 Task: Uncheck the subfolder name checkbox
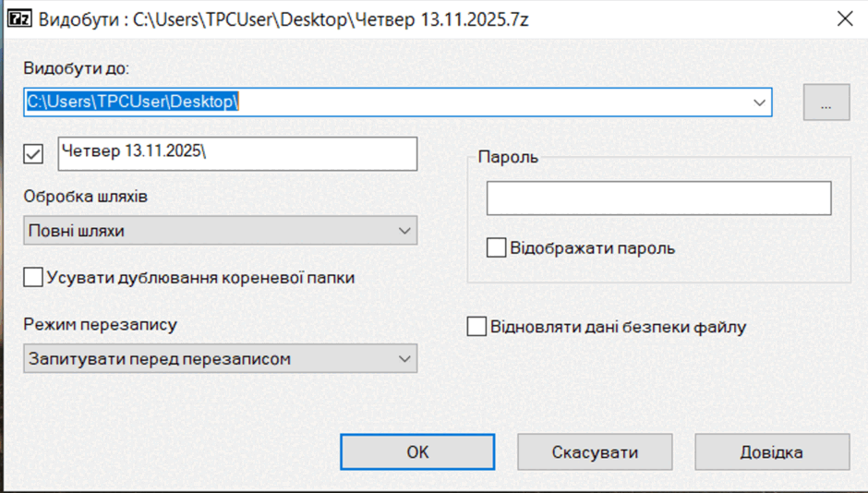pos(33,154)
